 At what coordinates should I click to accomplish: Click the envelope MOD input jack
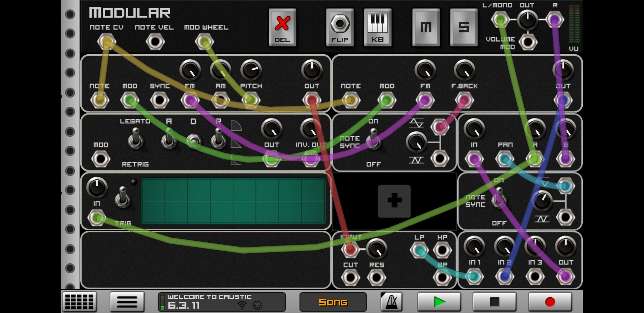[x=101, y=159]
